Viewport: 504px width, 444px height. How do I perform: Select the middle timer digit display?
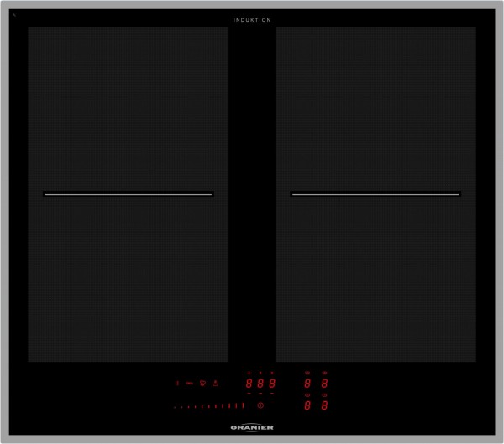tap(260, 384)
